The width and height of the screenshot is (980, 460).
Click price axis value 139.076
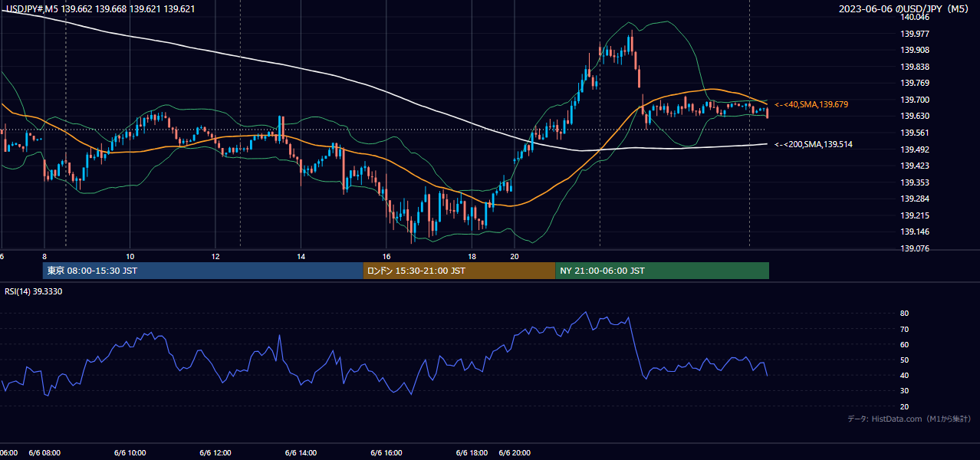tap(914, 248)
